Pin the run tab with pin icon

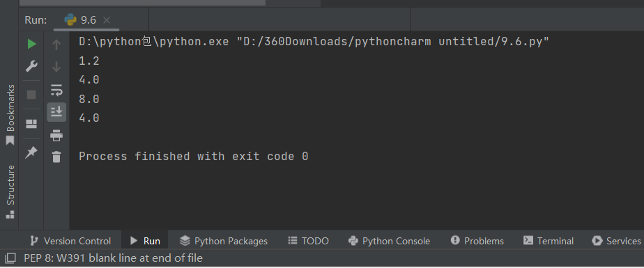pyautogui.click(x=31, y=152)
